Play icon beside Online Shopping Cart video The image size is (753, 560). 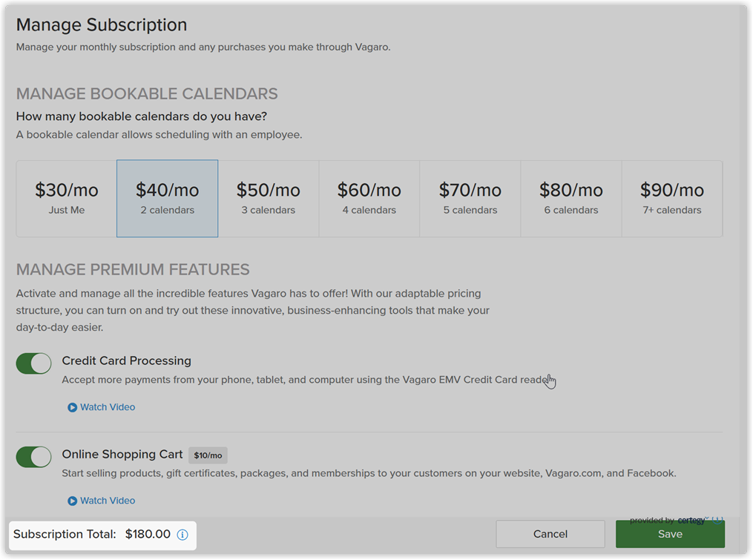(72, 501)
